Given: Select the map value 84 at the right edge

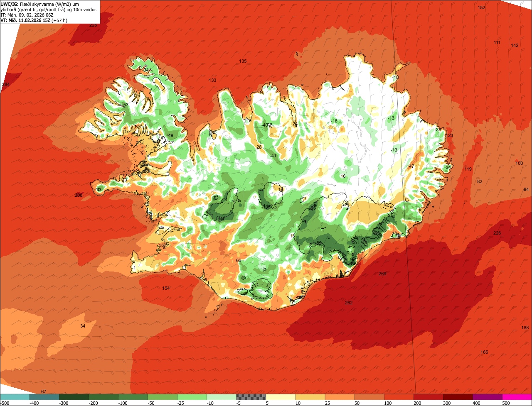Looking at the screenshot, I should coord(526,189).
